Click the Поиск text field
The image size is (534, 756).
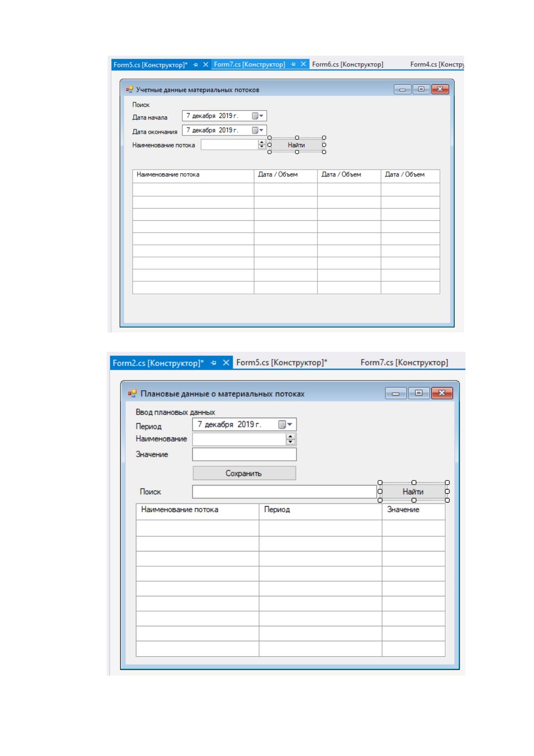tap(285, 492)
